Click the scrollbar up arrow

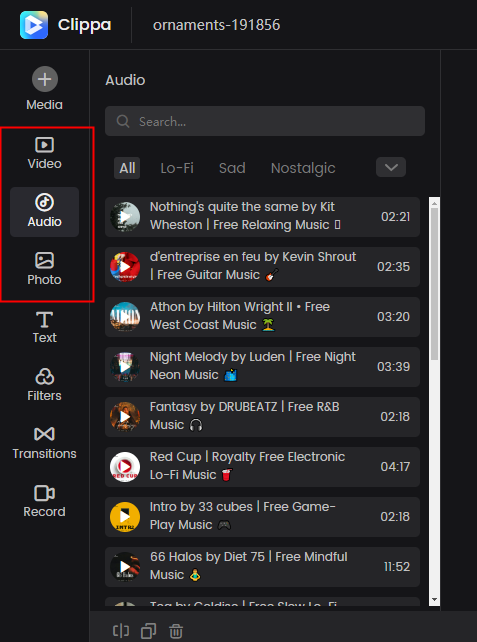tap(434, 203)
